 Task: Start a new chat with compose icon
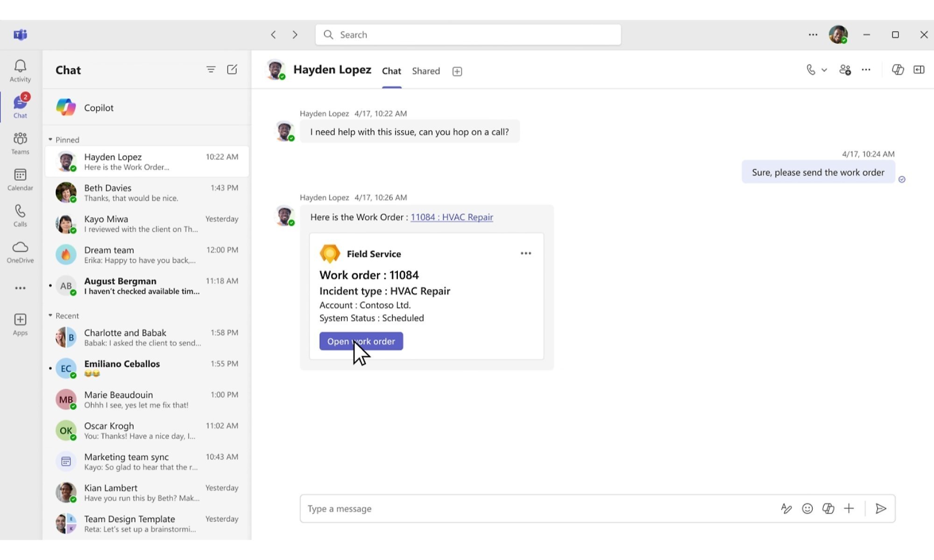click(232, 70)
